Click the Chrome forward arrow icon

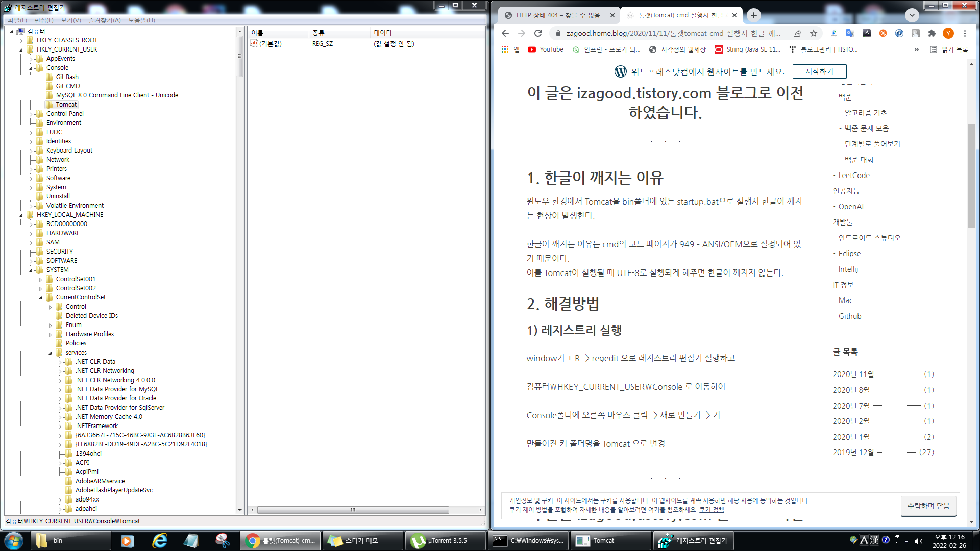point(522,33)
